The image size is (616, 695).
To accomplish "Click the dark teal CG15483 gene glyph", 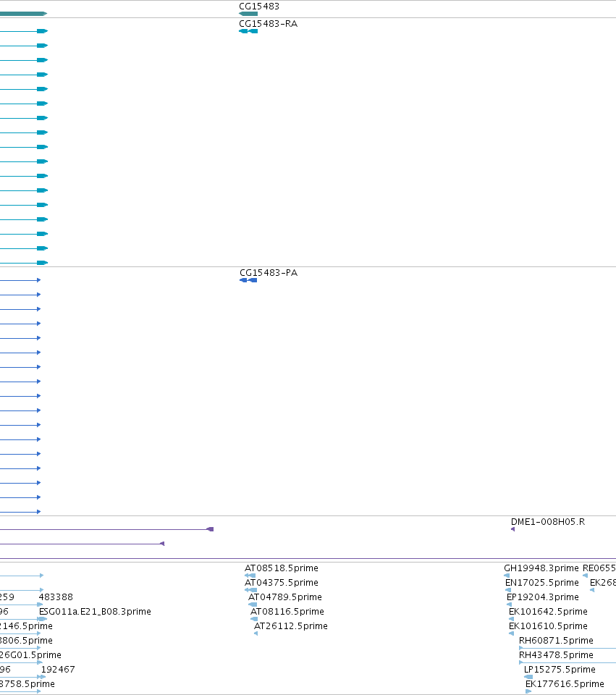I will coord(248,14).
